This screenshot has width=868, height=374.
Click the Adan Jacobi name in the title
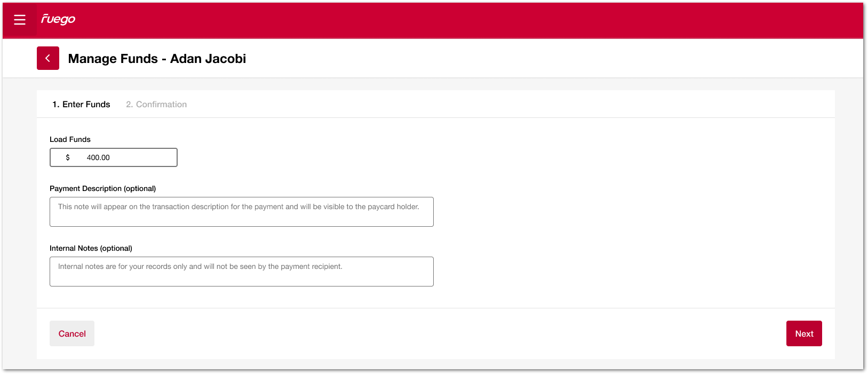208,59
